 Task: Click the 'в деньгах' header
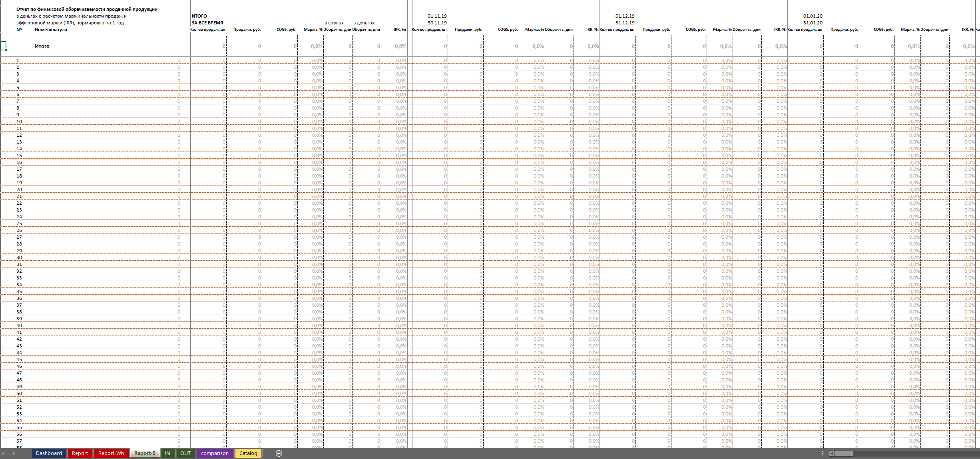[x=364, y=23]
